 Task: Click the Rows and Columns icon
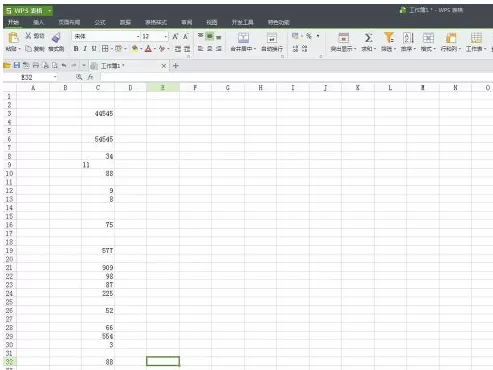[451, 38]
